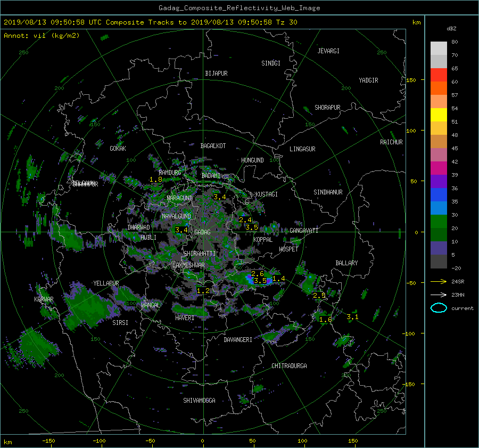Click the SHIRAHATTI city label

200,254
